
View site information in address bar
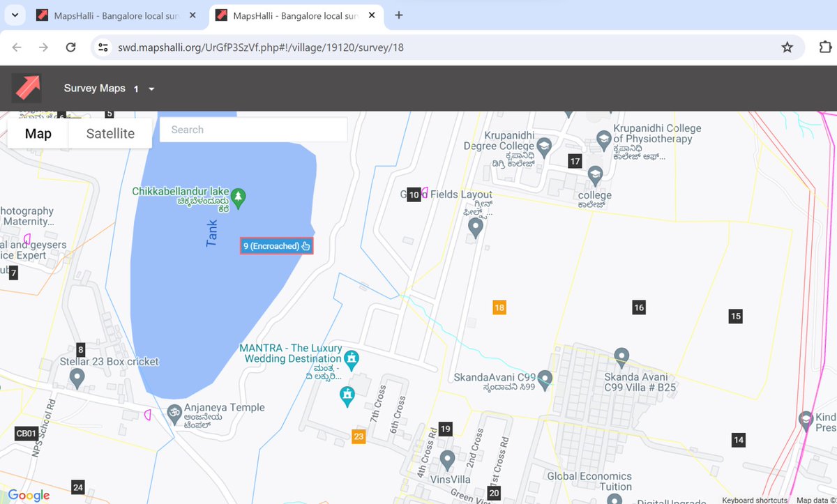[x=103, y=47]
